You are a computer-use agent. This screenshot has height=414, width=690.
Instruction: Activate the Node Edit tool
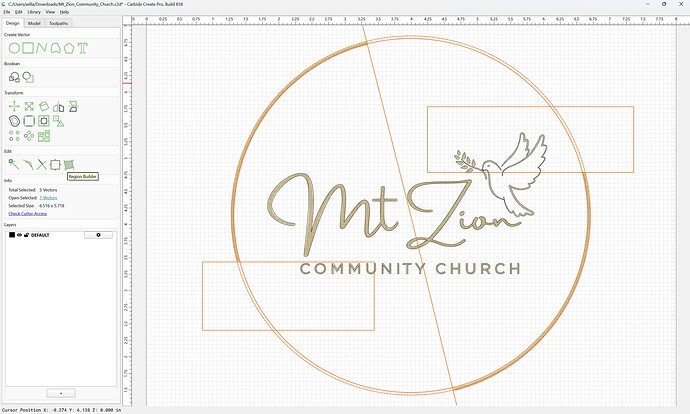coord(14,164)
